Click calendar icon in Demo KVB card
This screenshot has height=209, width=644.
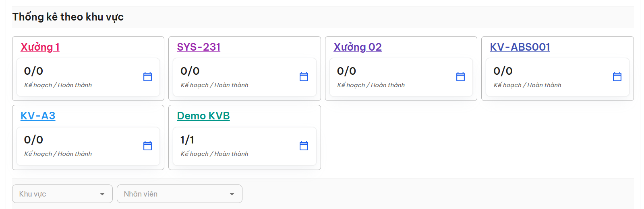coord(304,145)
